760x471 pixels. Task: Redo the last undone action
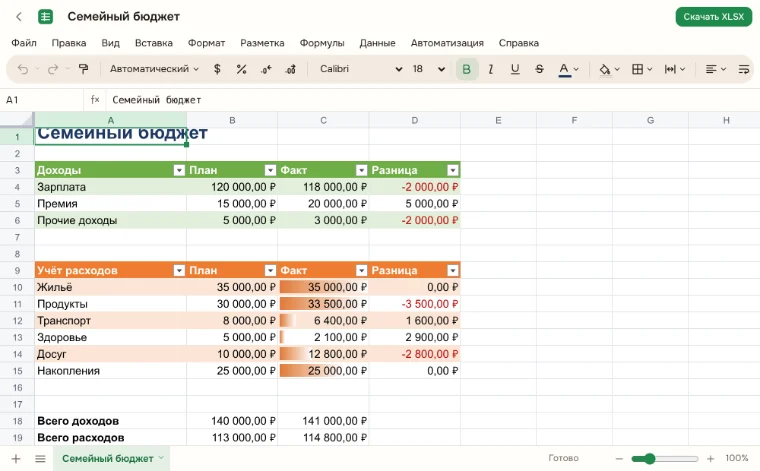pyautogui.click(x=53, y=69)
